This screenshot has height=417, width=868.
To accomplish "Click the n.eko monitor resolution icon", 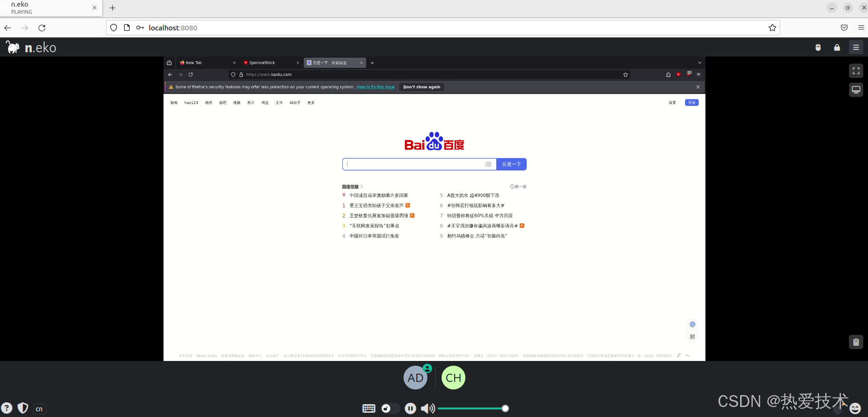I will click(856, 90).
